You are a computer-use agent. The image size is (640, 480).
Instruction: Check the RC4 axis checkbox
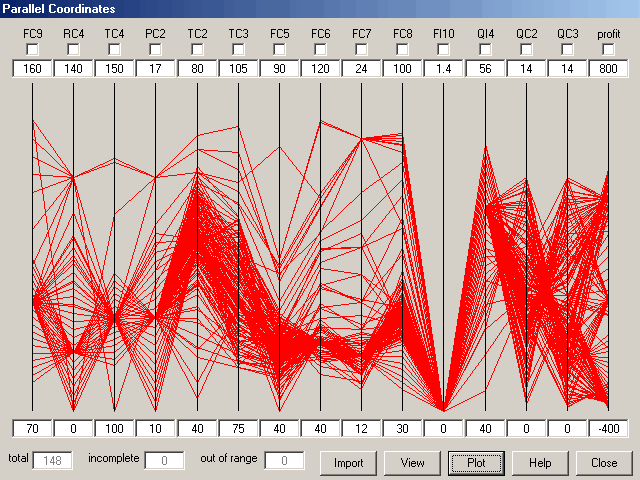(74, 49)
